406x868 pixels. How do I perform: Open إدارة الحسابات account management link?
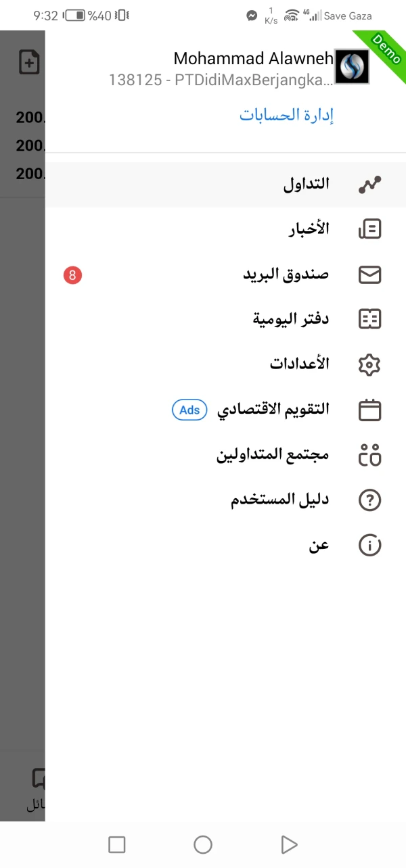pyautogui.click(x=288, y=116)
